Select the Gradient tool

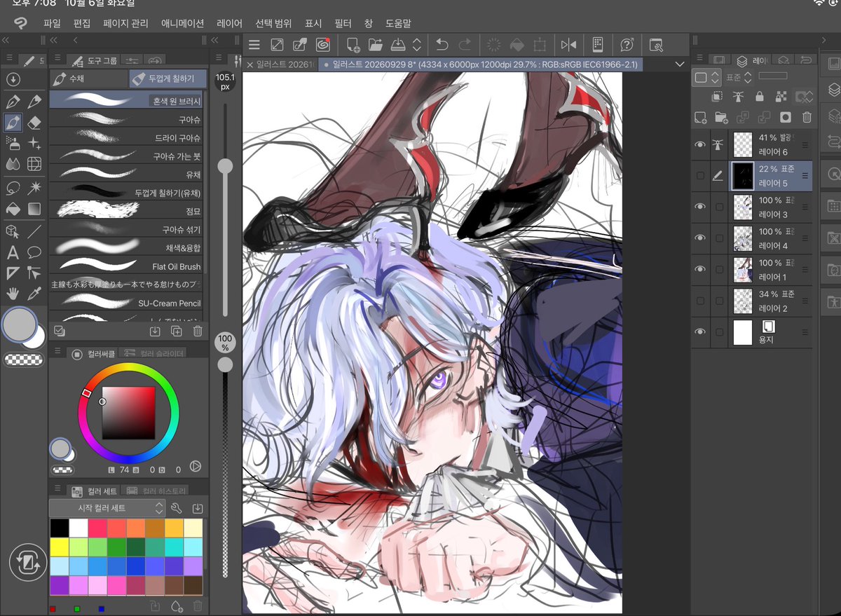(34, 210)
